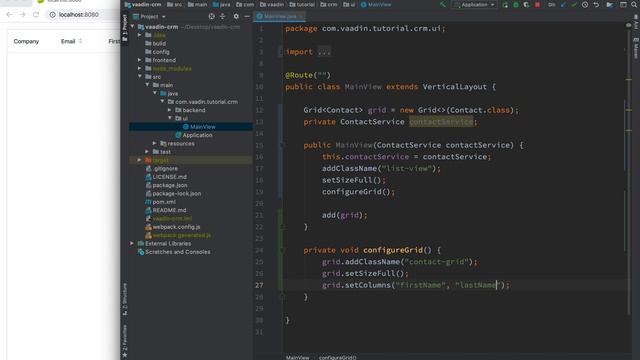Collapse the main folder
The image size is (640, 360).
[x=147, y=85]
